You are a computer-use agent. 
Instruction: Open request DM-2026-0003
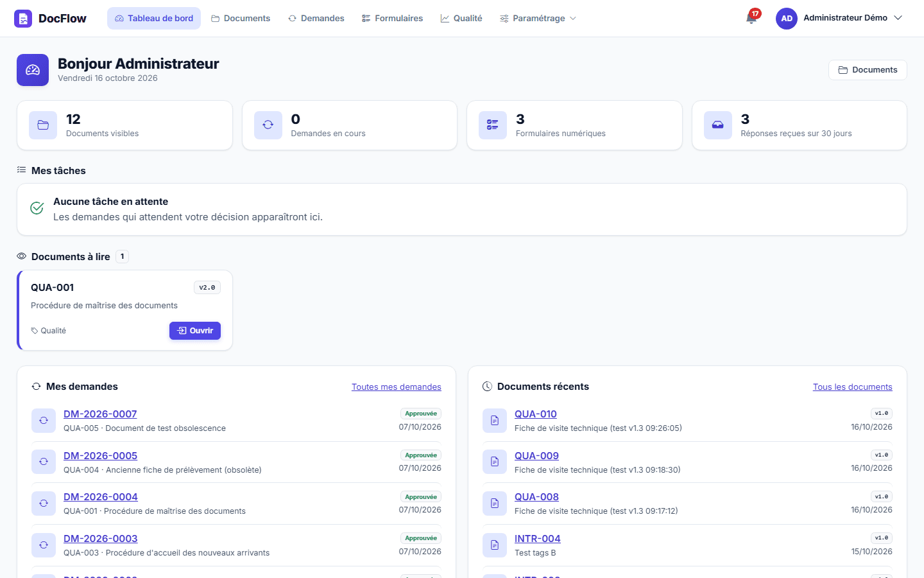(x=101, y=539)
